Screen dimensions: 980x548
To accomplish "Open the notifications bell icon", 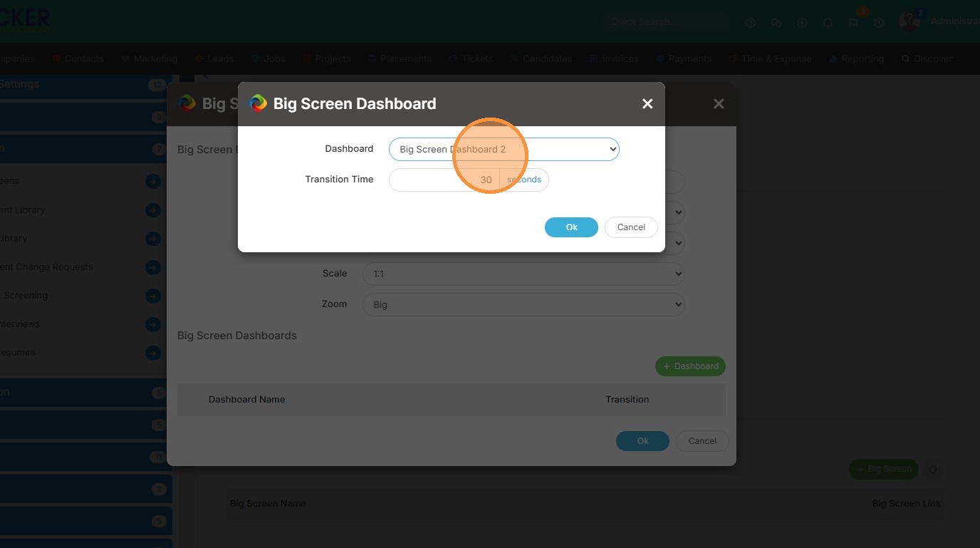I will [x=828, y=23].
